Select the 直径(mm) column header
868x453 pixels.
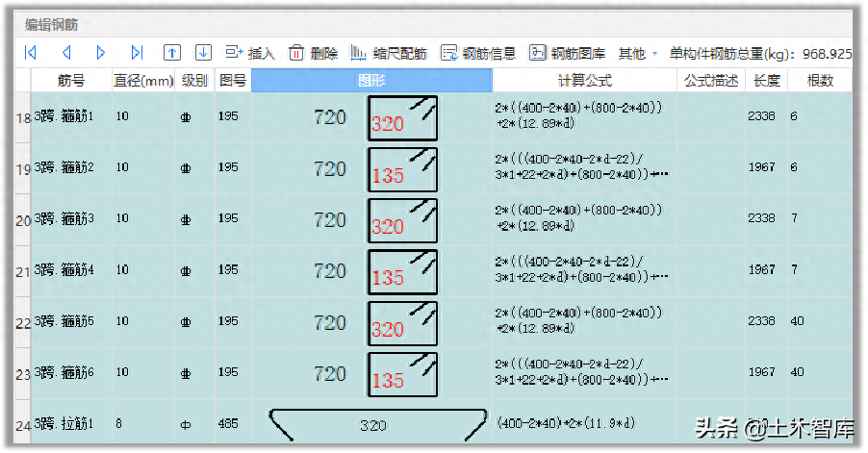(x=143, y=81)
